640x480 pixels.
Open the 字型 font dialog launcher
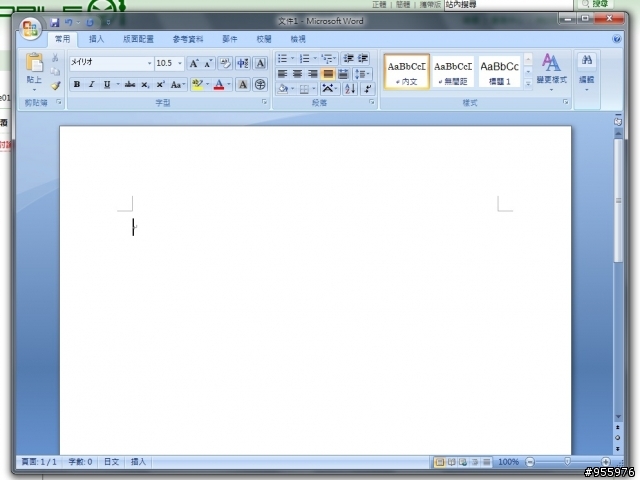tap(264, 102)
